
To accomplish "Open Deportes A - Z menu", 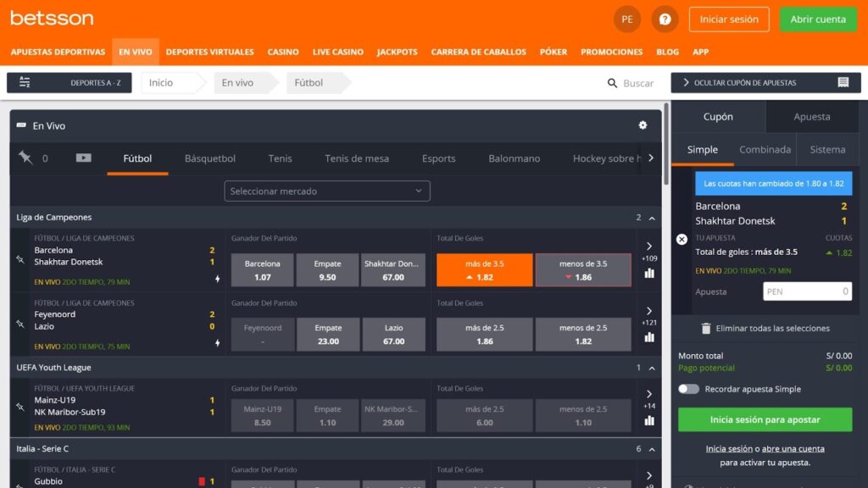I will (x=70, y=82).
